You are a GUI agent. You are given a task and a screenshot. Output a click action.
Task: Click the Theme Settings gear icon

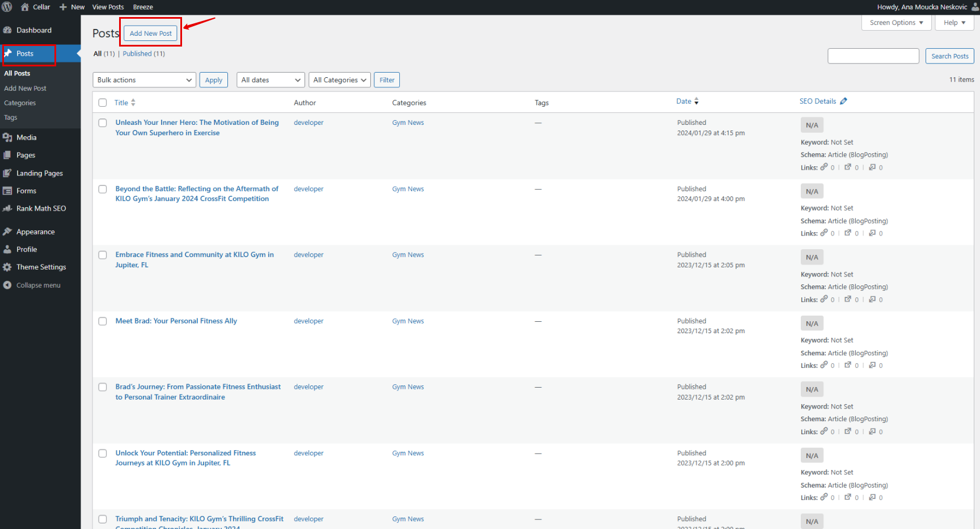7,267
